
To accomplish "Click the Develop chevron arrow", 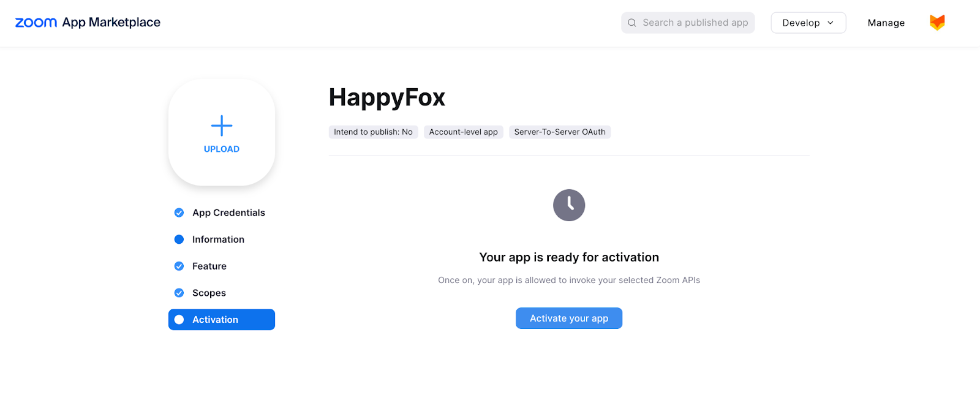I will point(831,23).
